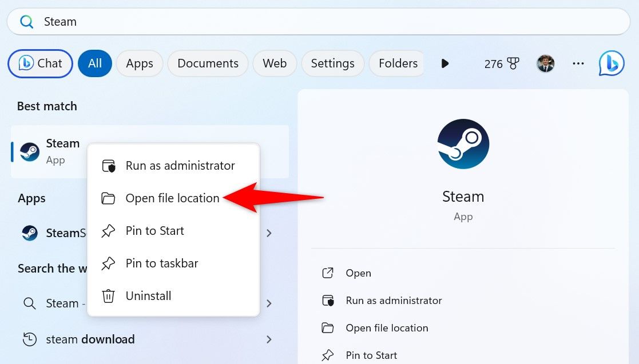Click the search magnifier icon in search box

[x=26, y=22]
